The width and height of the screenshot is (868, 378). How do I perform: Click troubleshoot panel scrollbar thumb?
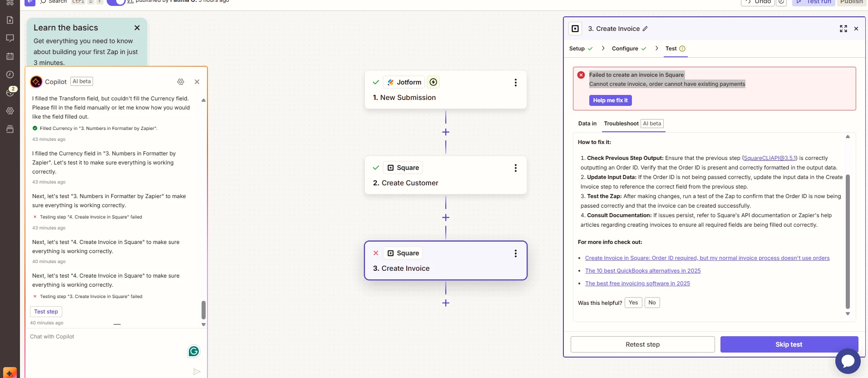click(x=848, y=242)
